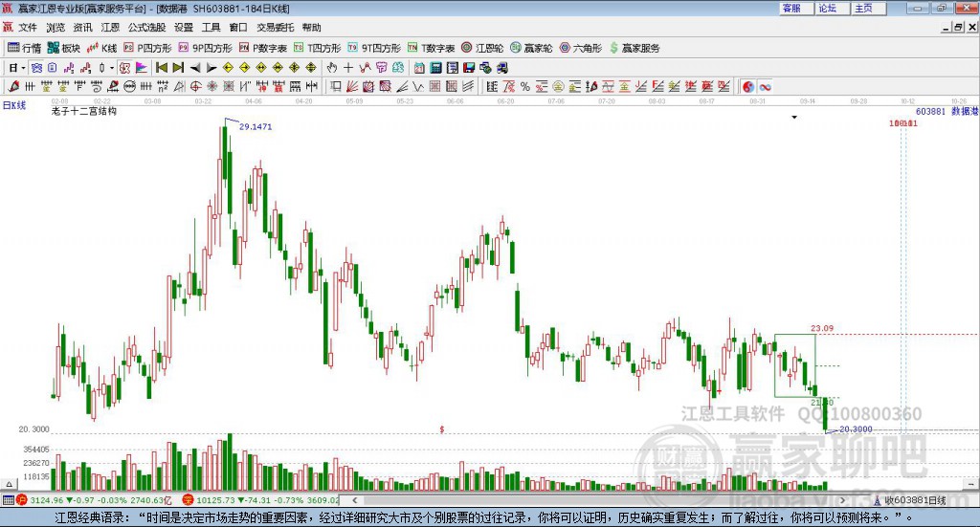The width and height of the screenshot is (980, 527).
Task: Click the 深 Shenzhen index status entry
Action: pos(261,500)
